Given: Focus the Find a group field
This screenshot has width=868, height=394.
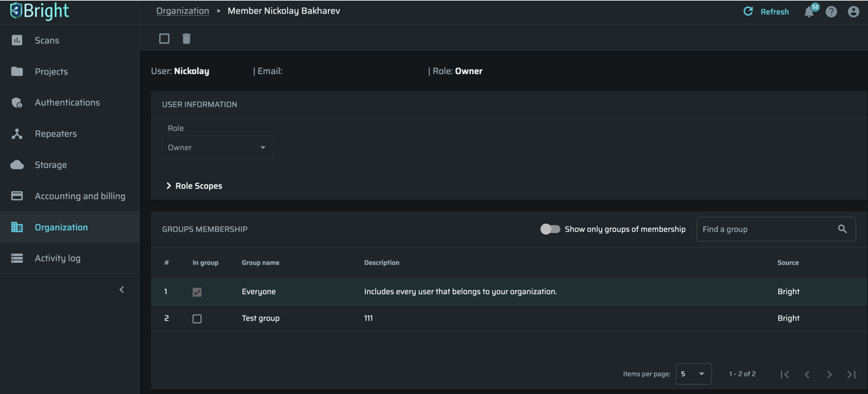Looking at the screenshot, I should pos(766,229).
